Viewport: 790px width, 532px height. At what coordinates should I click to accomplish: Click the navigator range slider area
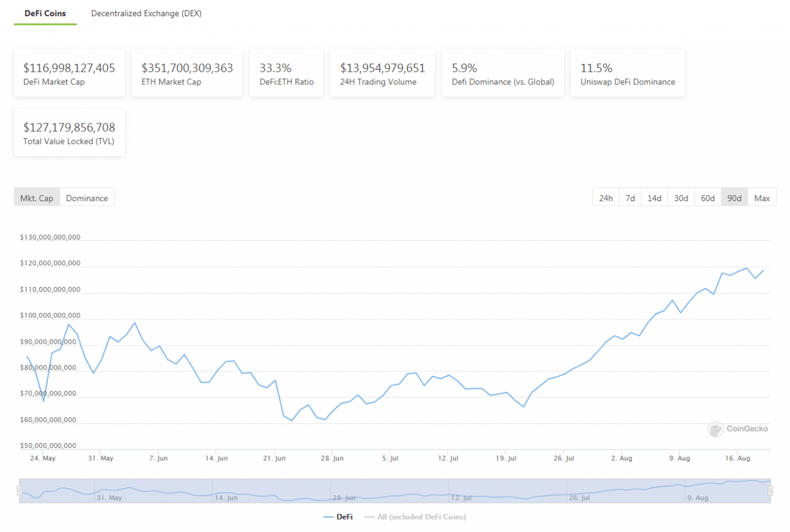395,491
